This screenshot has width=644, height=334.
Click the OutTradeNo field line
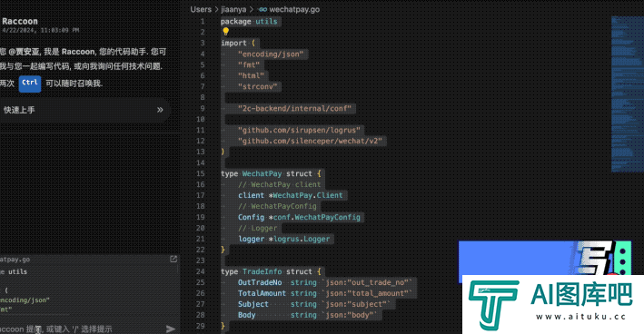pyautogui.click(x=325, y=282)
